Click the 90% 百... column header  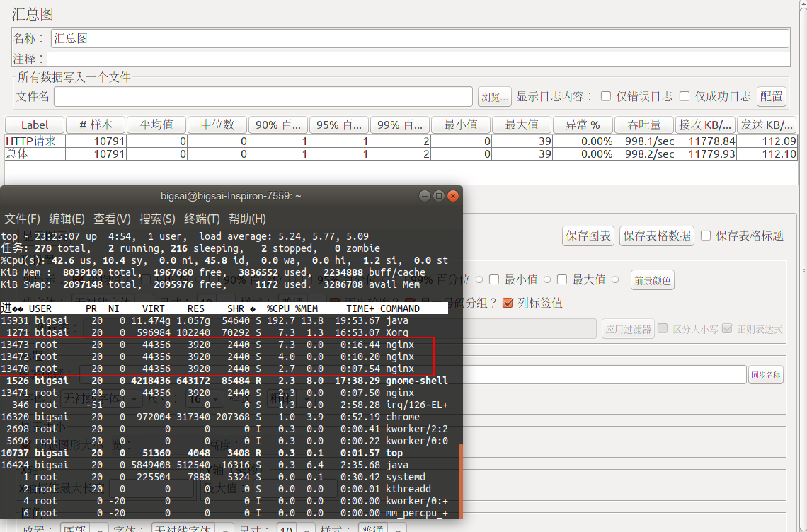click(278, 125)
